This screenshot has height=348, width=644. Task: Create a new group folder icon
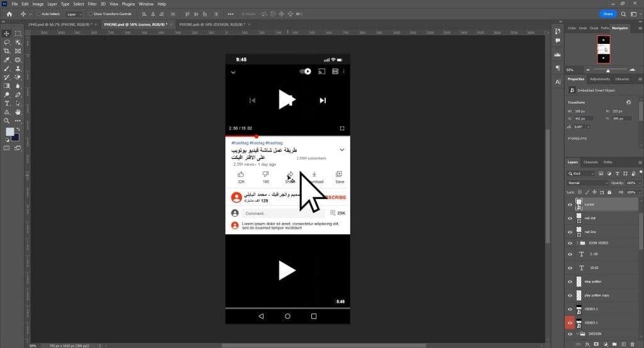(614, 344)
